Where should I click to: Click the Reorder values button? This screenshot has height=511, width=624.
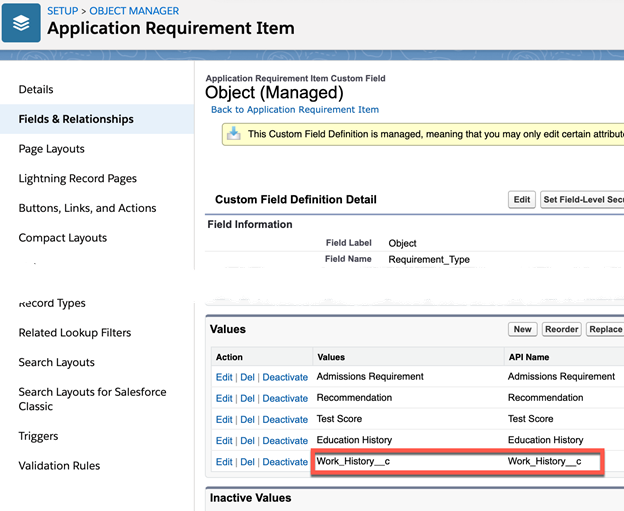561,329
